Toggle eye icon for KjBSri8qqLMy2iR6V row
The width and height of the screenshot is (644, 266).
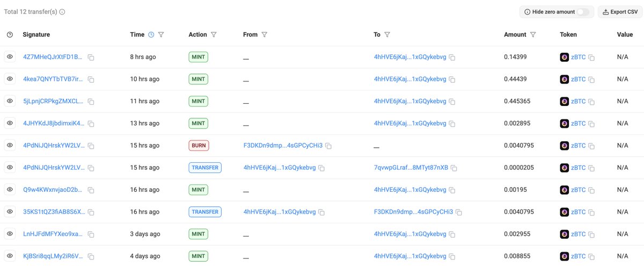pos(10,255)
